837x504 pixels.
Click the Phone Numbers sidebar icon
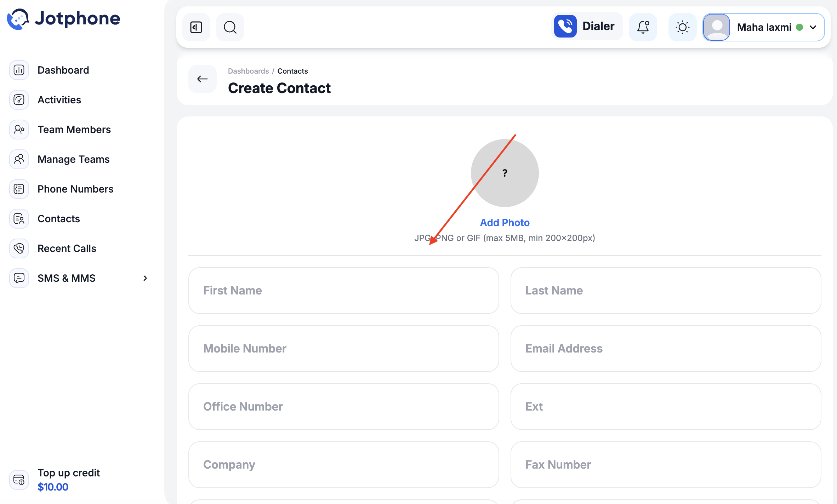(x=19, y=189)
